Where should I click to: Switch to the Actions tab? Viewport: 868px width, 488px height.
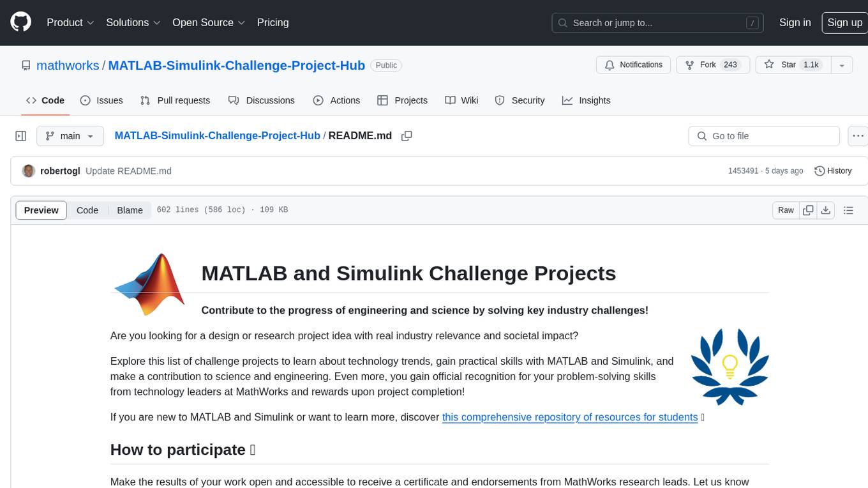336,100
